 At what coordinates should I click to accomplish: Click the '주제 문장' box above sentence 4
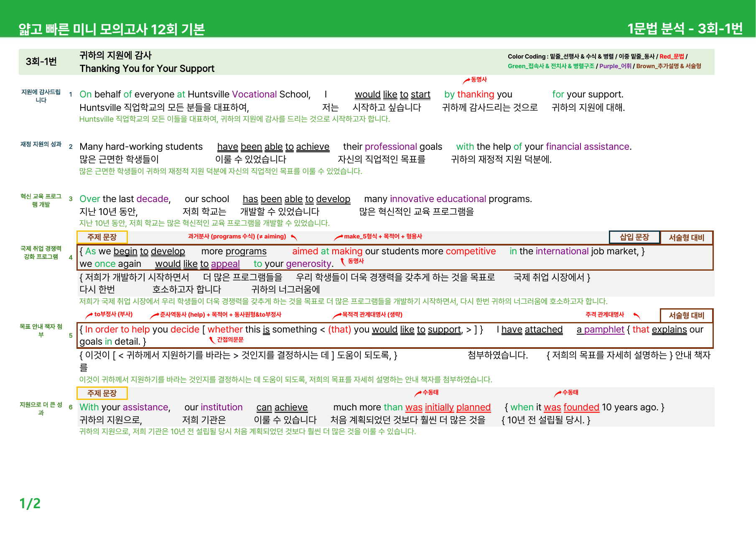click(102, 237)
